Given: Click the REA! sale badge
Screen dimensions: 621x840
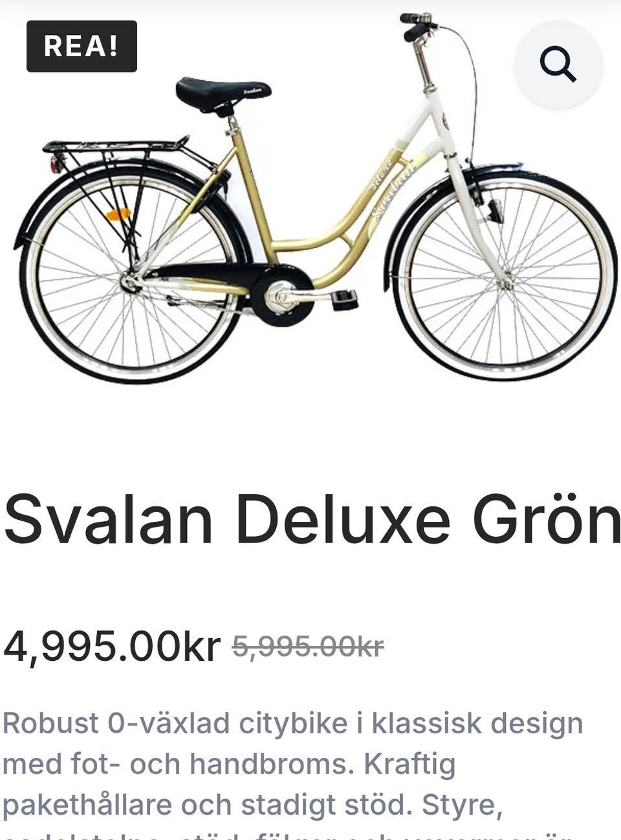Looking at the screenshot, I should tap(82, 46).
